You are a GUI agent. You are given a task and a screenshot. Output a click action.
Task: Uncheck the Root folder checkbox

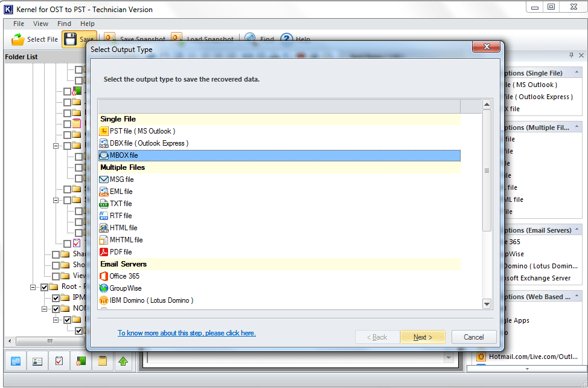[x=44, y=288]
